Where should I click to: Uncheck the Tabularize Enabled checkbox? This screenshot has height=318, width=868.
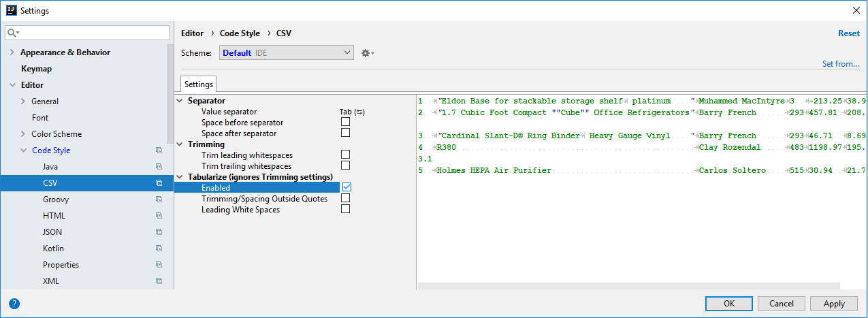point(347,187)
